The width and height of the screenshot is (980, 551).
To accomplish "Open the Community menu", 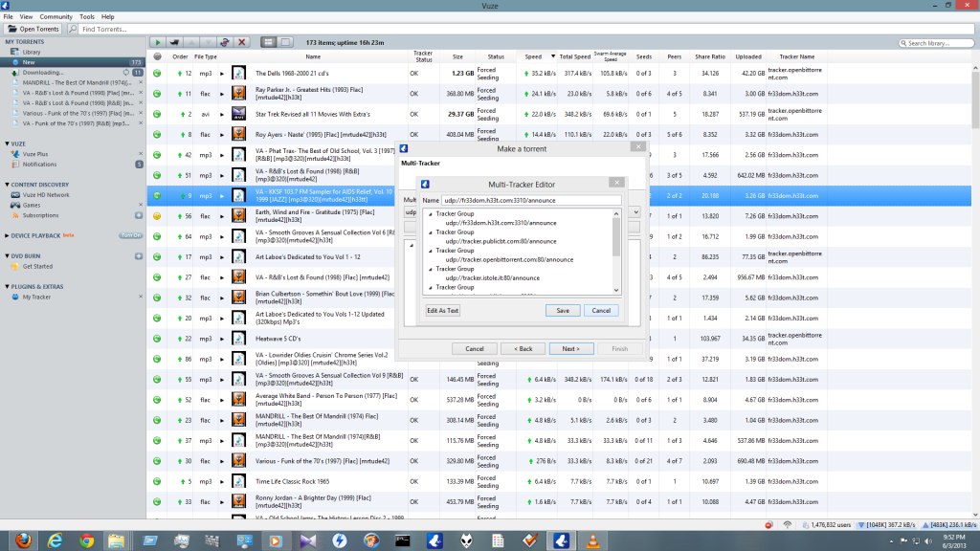I will click(x=56, y=17).
